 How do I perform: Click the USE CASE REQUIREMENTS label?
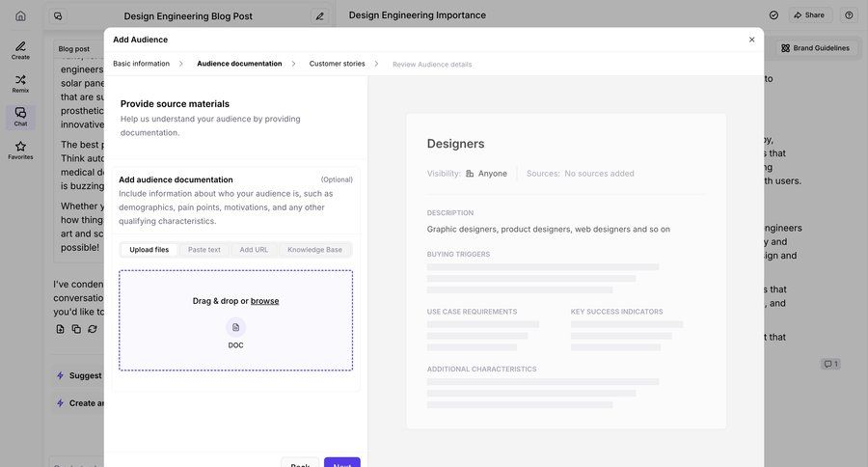[473, 312]
